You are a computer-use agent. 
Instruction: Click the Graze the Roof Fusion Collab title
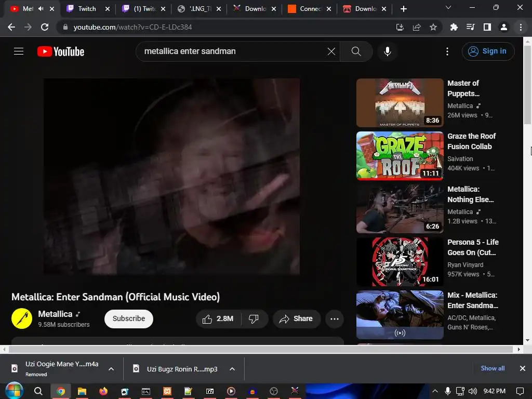pyautogui.click(x=472, y=141)
